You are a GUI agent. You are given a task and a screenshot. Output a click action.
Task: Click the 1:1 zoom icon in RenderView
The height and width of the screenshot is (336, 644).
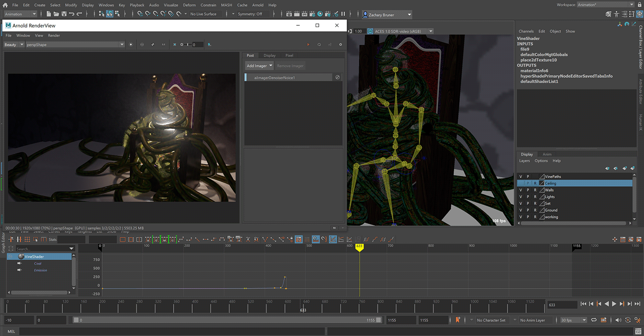[x=163, y=45]
